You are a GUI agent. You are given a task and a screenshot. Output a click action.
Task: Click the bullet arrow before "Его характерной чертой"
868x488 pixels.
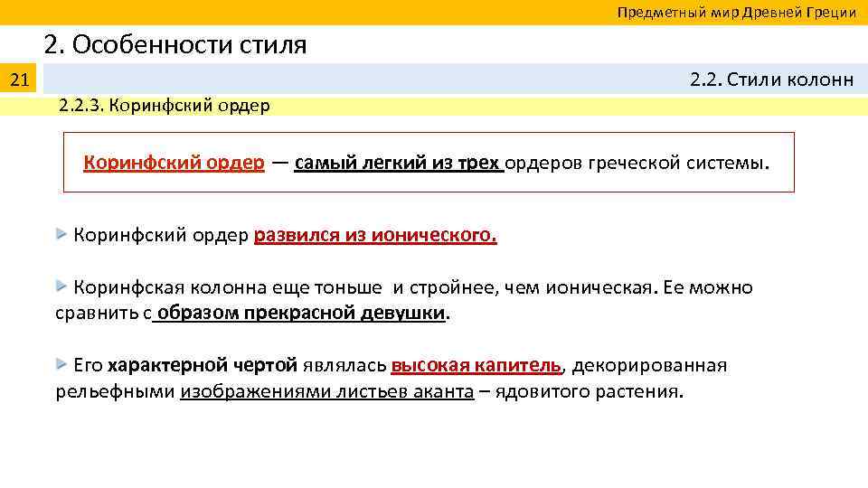61,364
